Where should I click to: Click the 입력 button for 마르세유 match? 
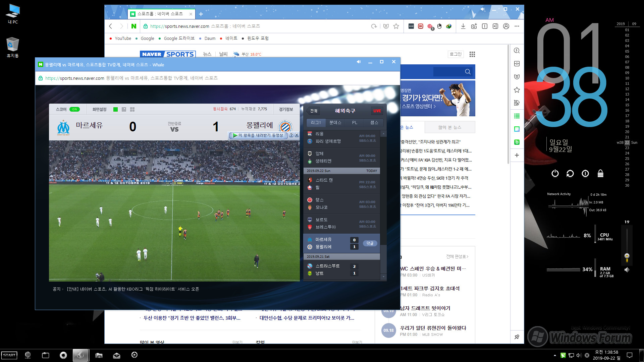(x=370, y=243)
